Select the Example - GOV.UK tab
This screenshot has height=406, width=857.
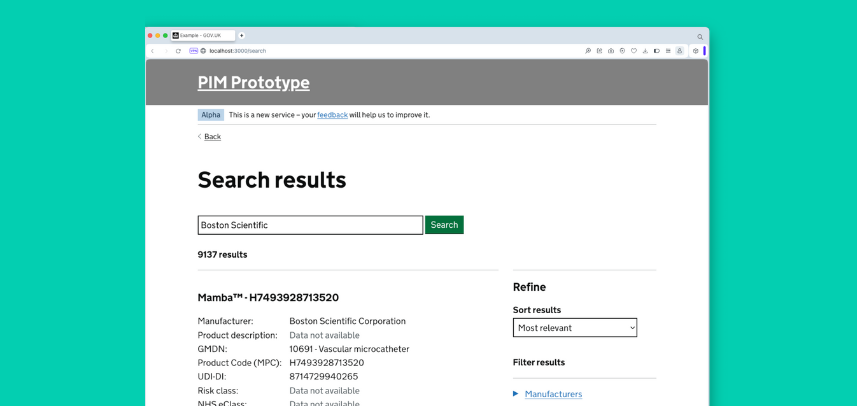coord(200,35)
